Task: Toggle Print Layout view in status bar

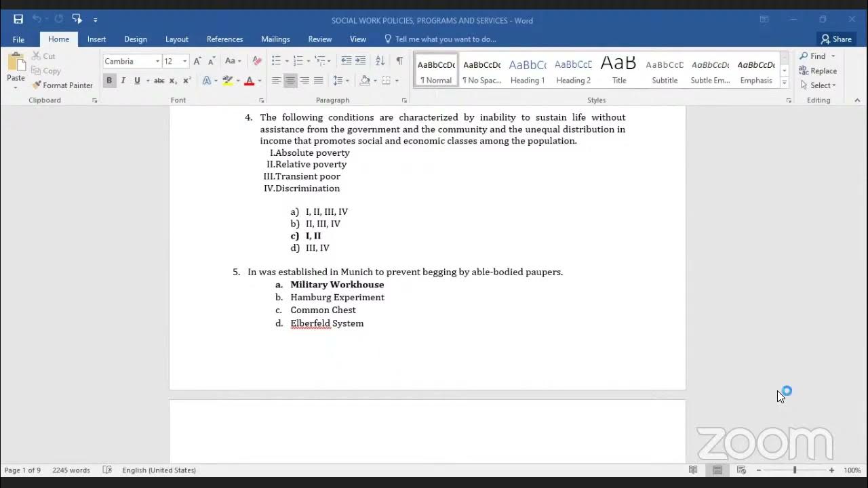Action: [x=717, y=470]
